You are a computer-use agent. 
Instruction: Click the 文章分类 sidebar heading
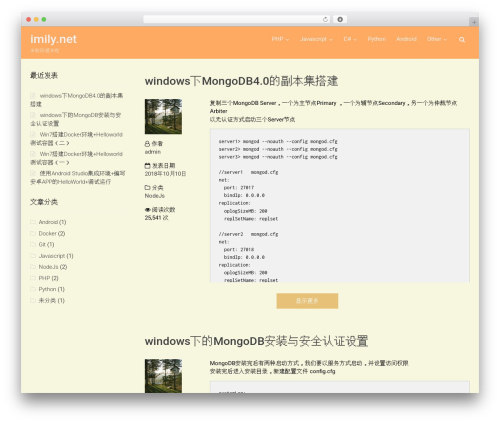pyautogui.click(x=44, y=202)
